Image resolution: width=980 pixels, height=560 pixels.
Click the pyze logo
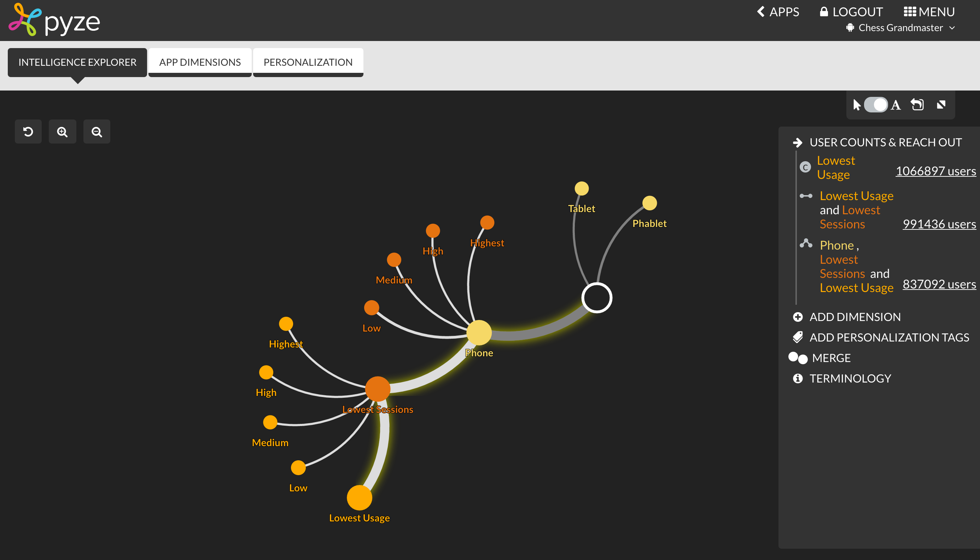54,20
